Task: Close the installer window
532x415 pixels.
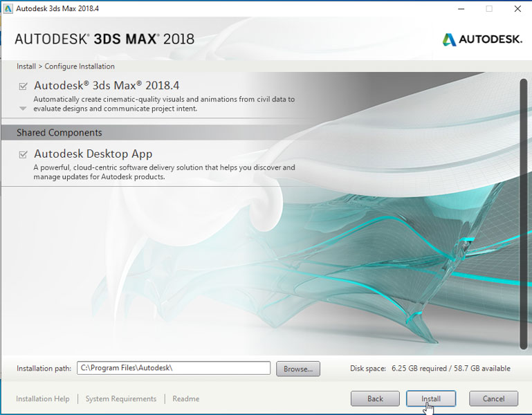Action: click(x=517, y=9)
